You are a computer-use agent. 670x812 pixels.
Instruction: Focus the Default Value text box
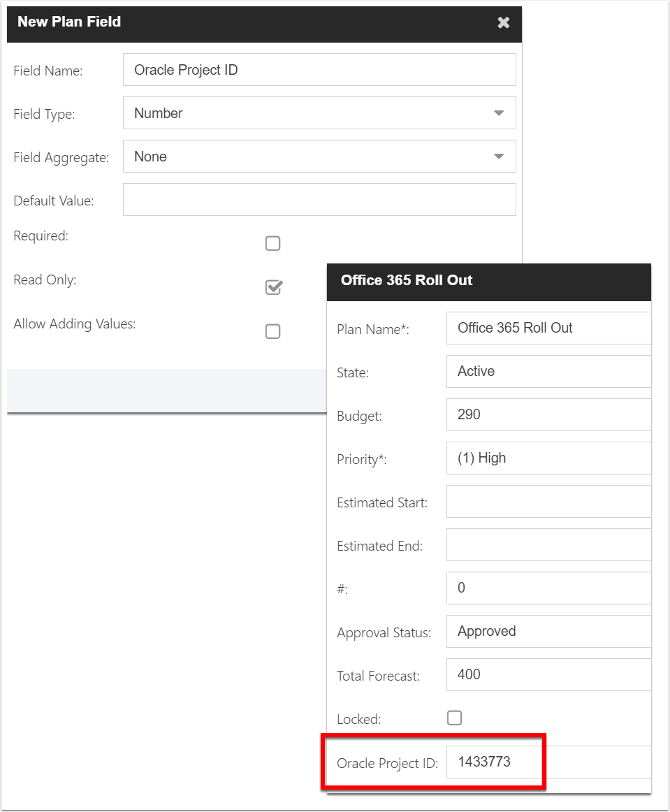pos(319,199)
